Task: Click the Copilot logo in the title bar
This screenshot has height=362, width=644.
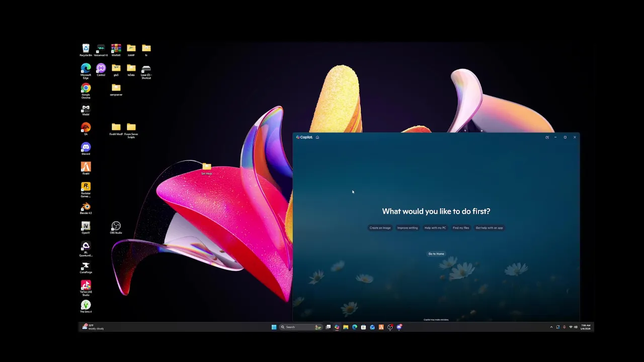Action: 304,137
